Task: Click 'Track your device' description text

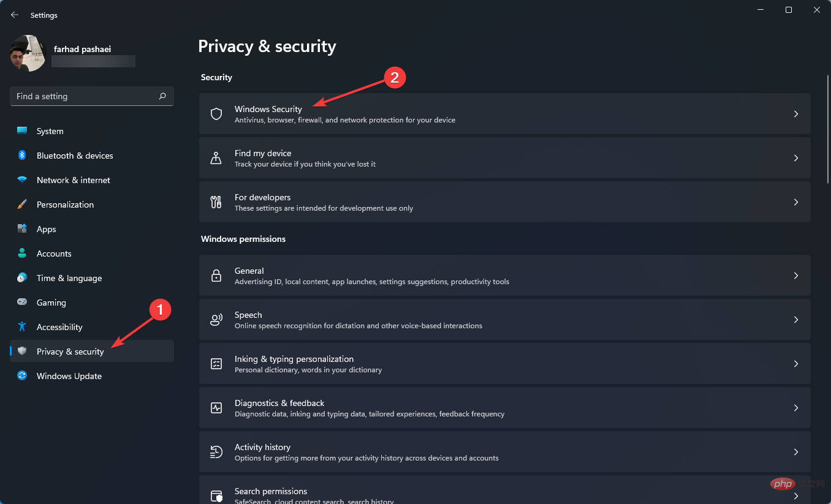Action: pos(305,164)
